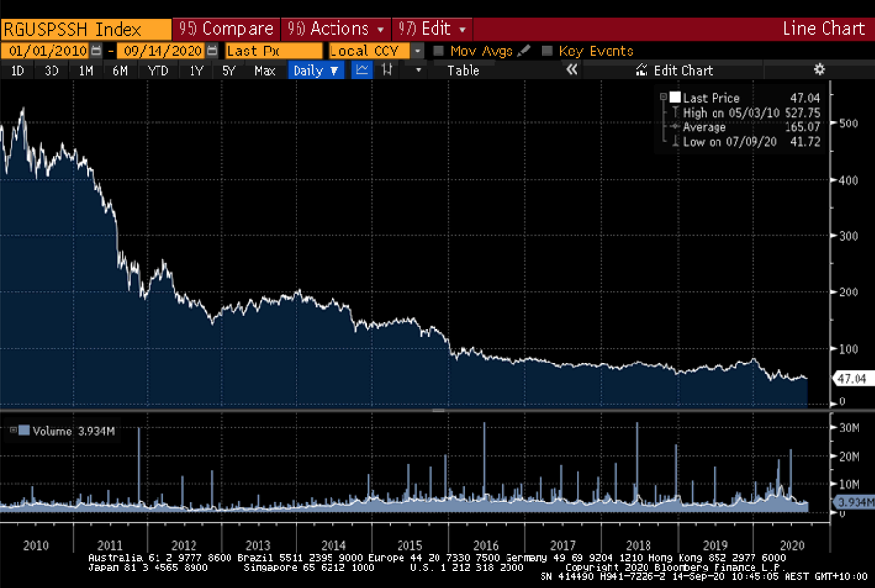Expand the chart type dropdown arrow
The width and height of the screenshot is (875, 588).
pyautogui.click(x=419, y=70)
